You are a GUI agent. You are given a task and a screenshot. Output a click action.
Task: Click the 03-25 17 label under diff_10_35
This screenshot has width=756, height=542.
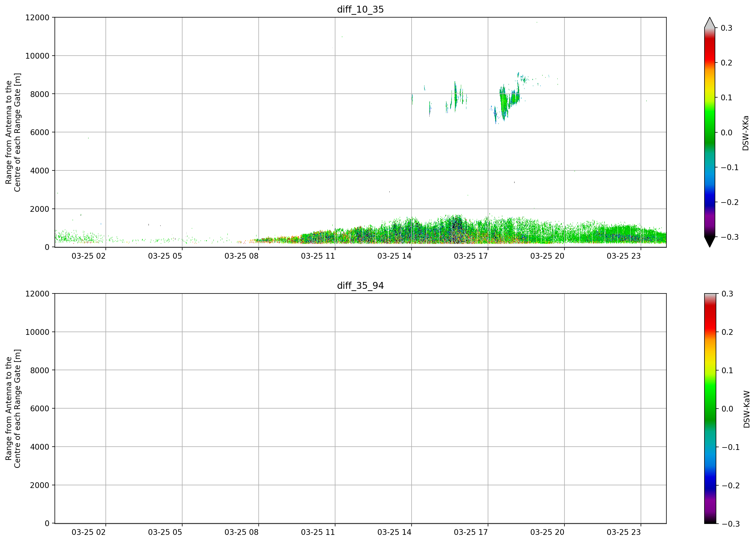click(x=471, y=256)
